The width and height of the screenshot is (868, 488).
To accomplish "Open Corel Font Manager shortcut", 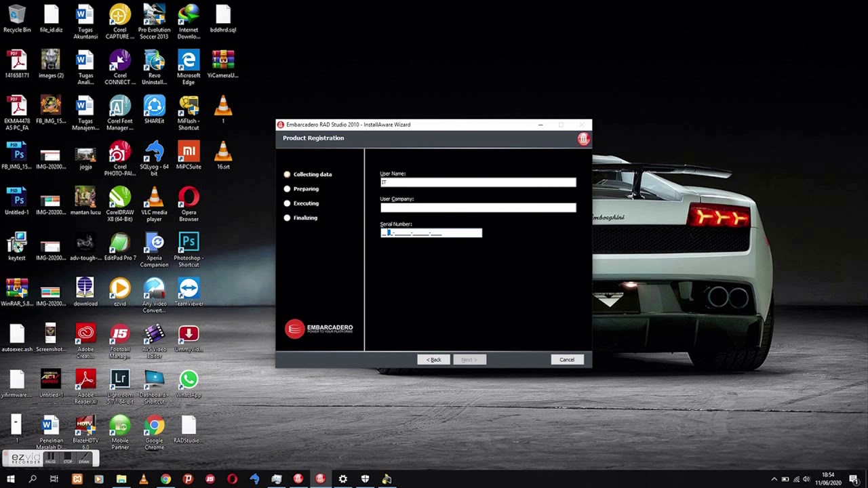I will pos(120,113).
